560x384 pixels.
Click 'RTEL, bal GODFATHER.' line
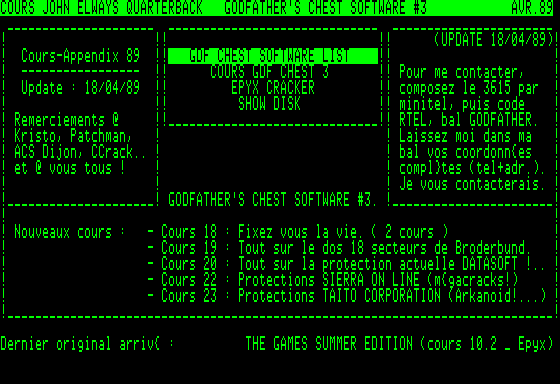[469, 120]
